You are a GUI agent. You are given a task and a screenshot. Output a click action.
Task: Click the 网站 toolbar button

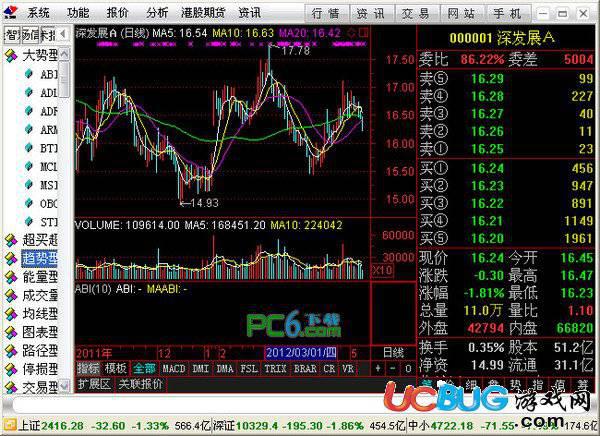point(461,14)
